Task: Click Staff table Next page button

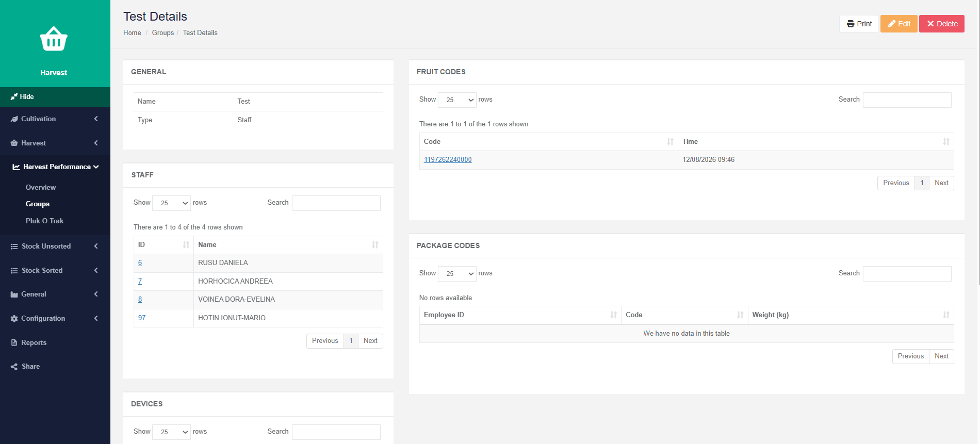Action: [370, 341]
